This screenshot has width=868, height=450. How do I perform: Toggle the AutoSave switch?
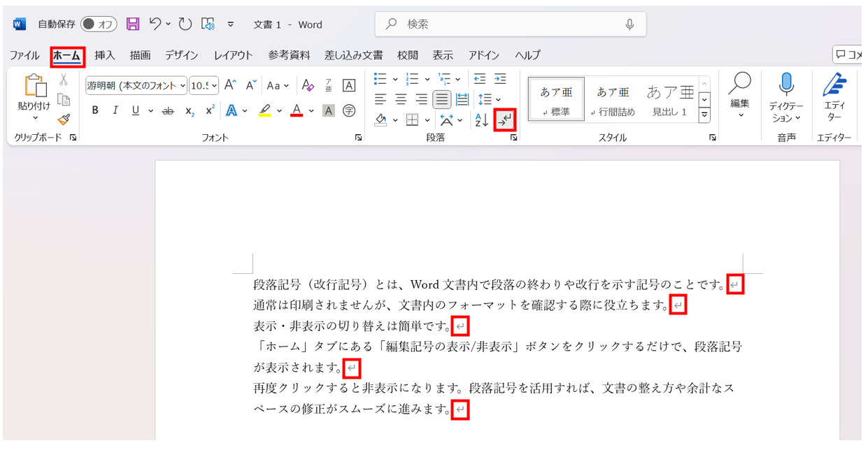click(99, 24)
